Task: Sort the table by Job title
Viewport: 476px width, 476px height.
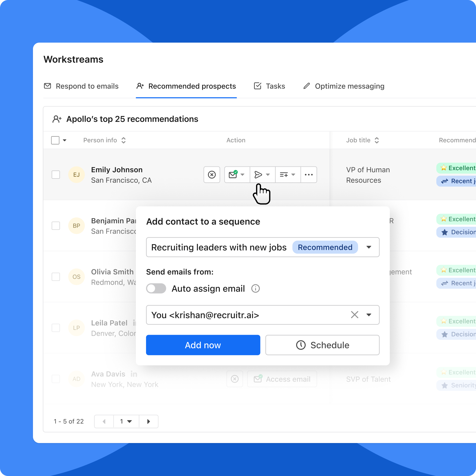Action: click(377, 140)
